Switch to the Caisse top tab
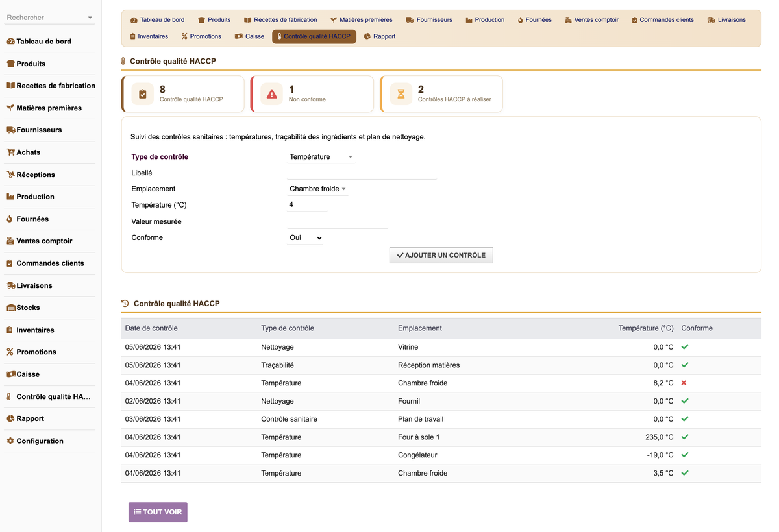 point(250,36)
